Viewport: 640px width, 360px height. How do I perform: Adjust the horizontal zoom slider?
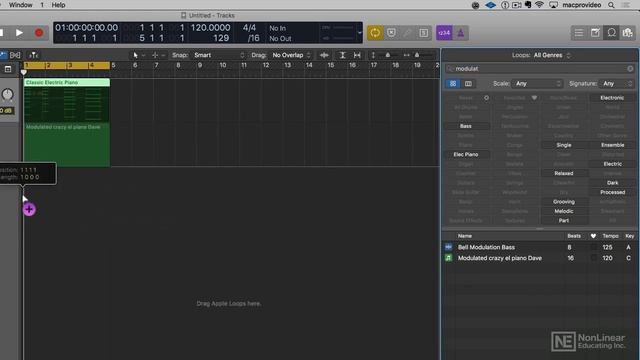coord(416,55)
